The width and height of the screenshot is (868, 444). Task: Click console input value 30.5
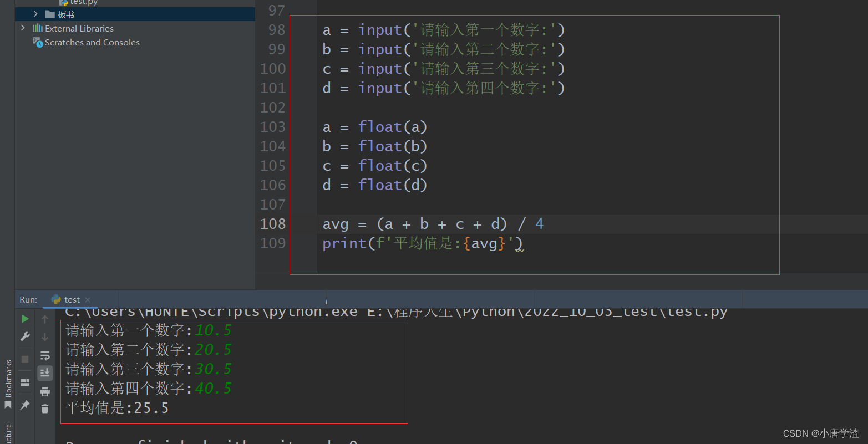(x=213, y=369)
